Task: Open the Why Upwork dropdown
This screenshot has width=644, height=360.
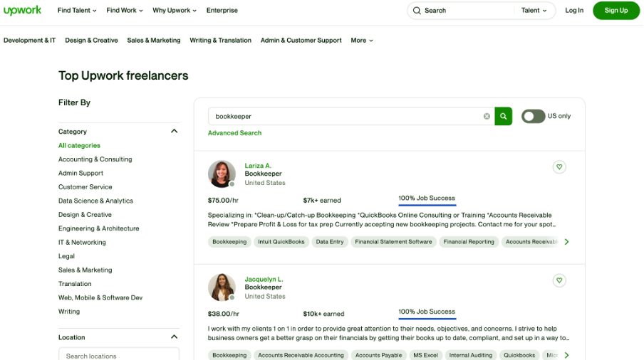Action: (x=175, y=10)
